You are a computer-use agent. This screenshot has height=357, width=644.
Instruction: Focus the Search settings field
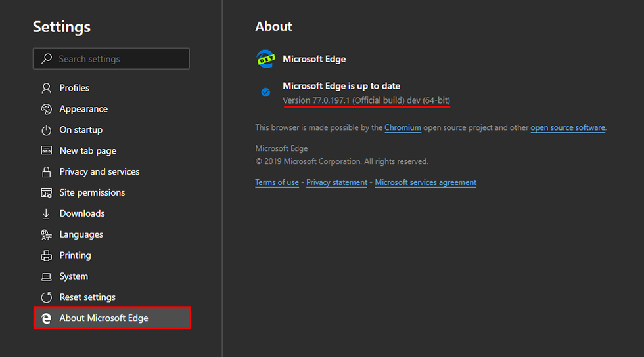pos(111,58)
